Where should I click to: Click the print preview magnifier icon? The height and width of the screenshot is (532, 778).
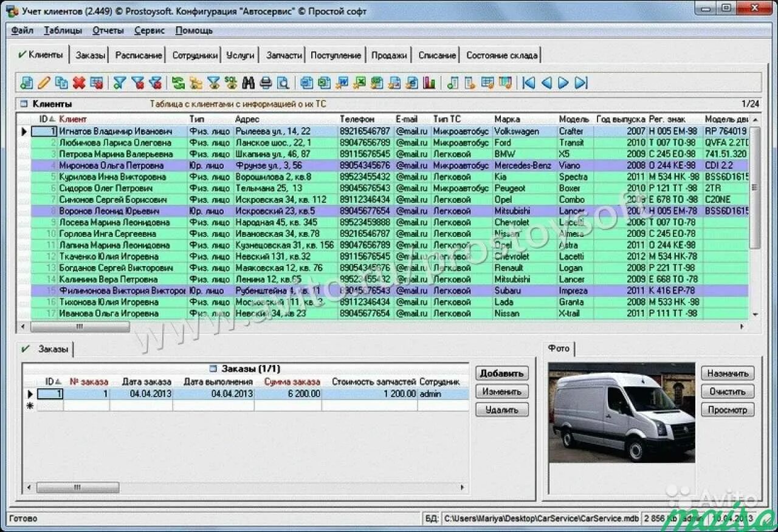(x=283, y=83)
